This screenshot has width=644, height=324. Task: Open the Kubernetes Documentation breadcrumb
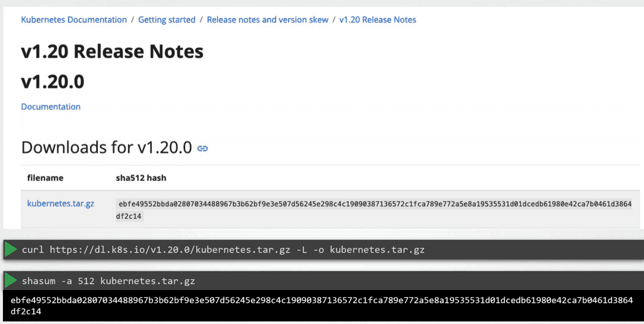coord(74,20)
